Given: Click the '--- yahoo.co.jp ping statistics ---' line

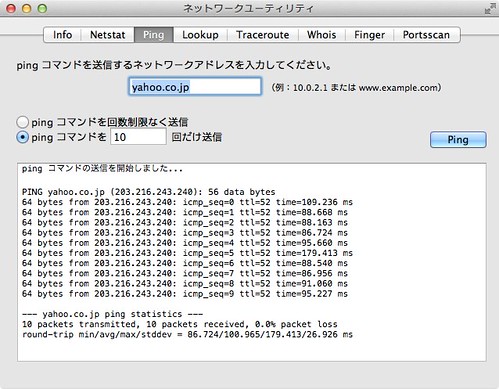Looking at the screenshot, I should coord(113,314).
